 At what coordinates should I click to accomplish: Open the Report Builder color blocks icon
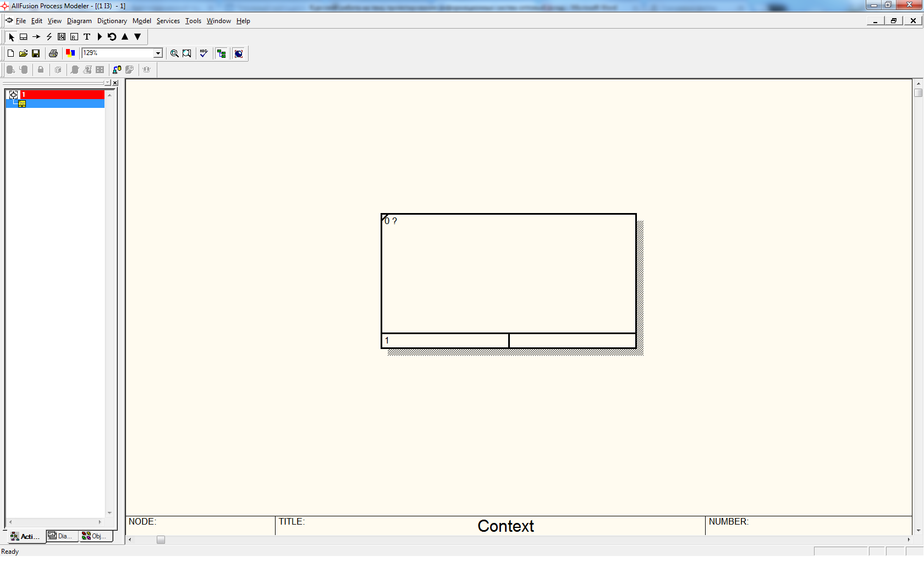click(70, 53)
